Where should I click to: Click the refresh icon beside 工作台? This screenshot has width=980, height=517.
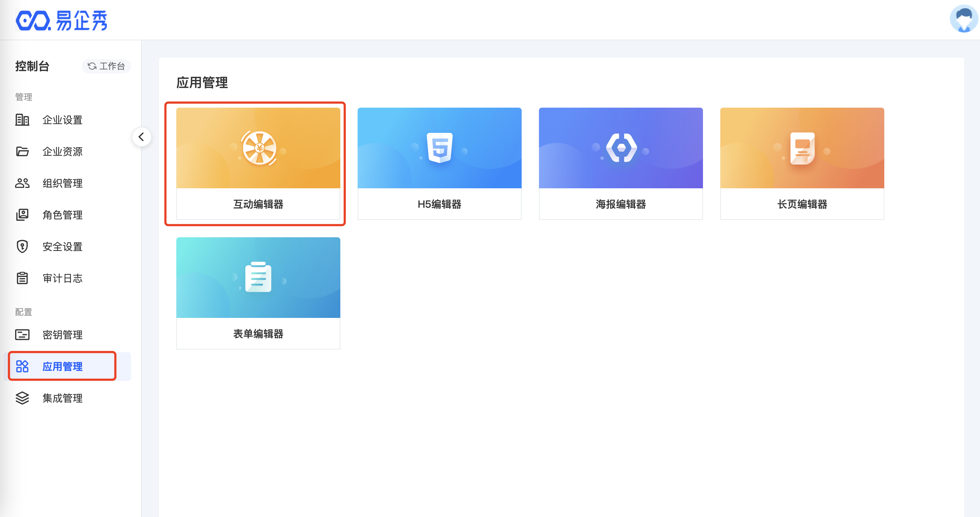92,66
